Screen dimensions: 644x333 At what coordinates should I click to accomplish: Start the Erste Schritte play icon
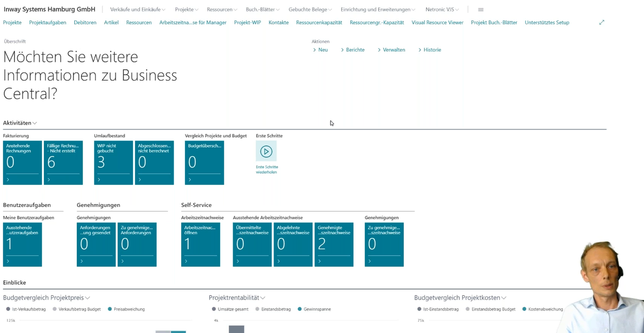click(x=266, y=151)
